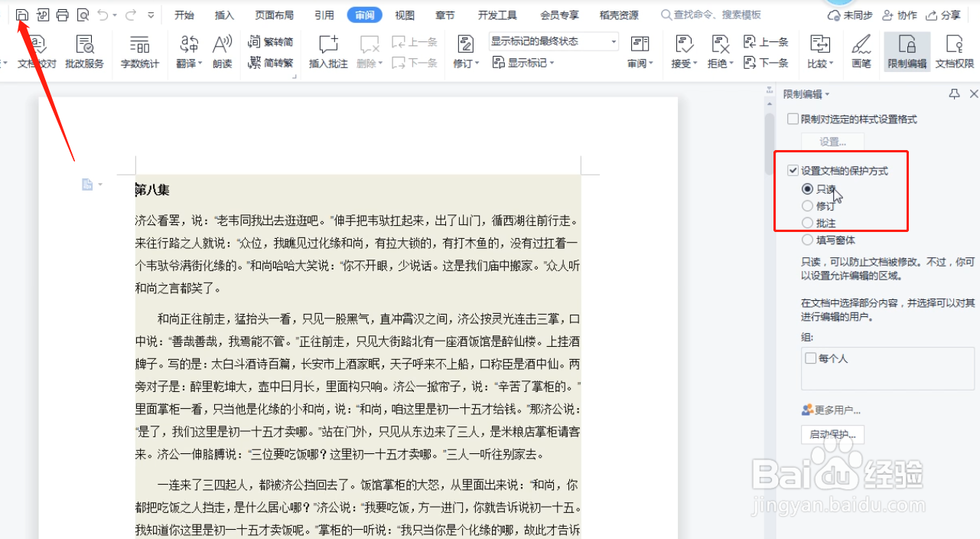Viewport: 980px width, 539px height.
Task: Convert text with 繁转简
Action: 271,42
